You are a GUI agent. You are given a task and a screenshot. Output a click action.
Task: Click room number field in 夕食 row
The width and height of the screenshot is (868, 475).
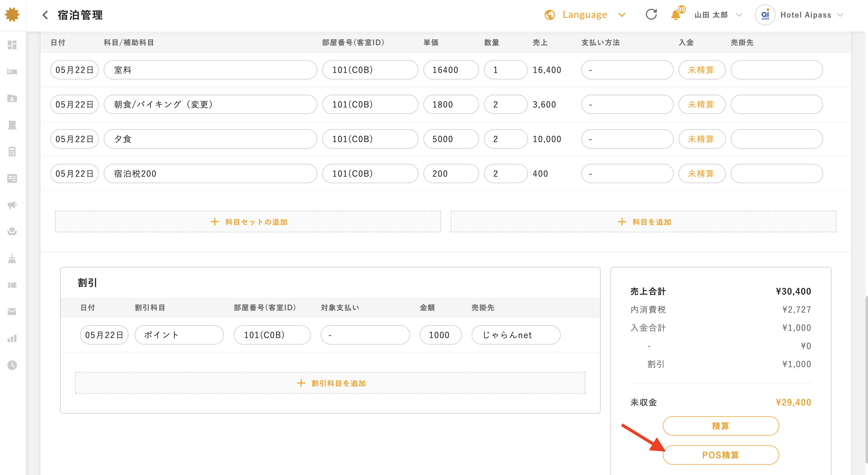pos(370,139)
